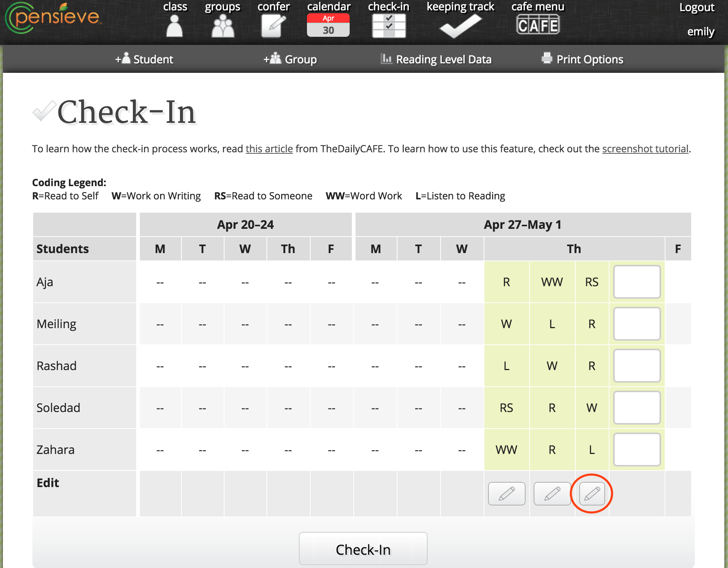
Task: Click Zahara's WW entry on Thursday
Action: [506, 450]
